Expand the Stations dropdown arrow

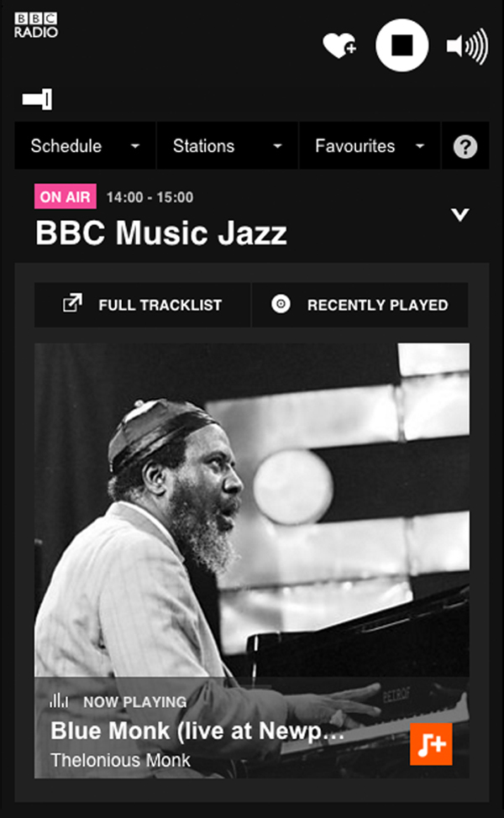277,147
